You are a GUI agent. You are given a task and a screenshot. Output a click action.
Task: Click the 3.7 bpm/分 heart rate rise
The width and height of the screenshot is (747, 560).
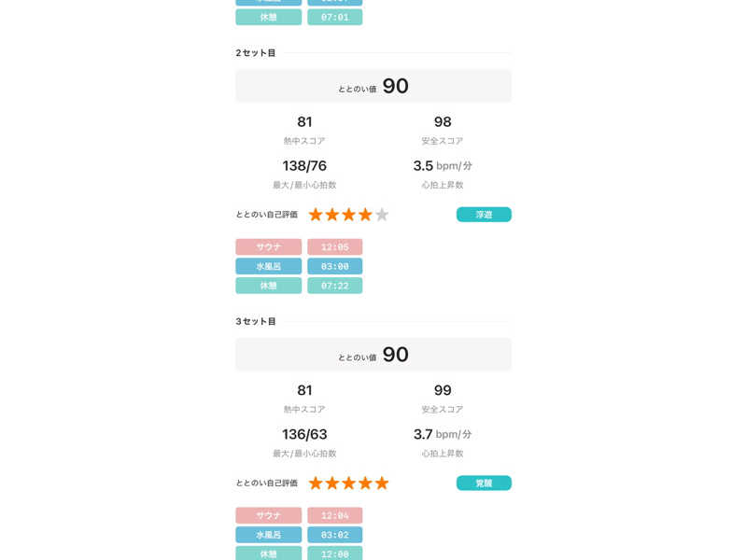coord(443,434)
